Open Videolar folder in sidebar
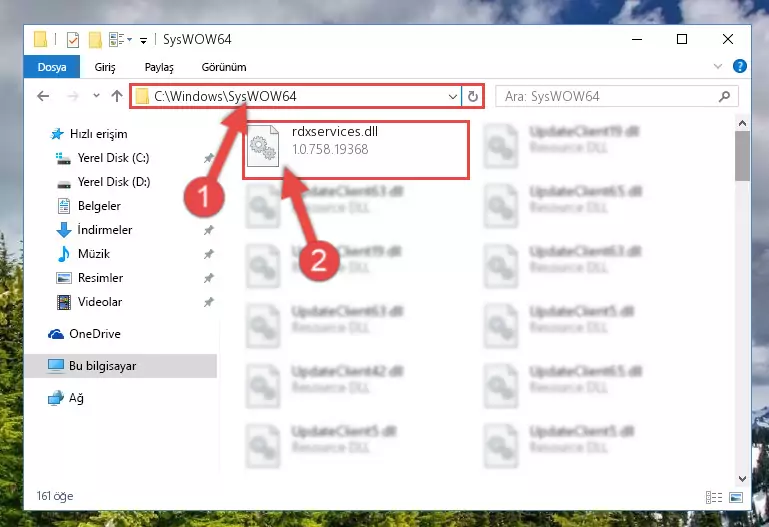This screenshot has height=527, width=769. click(89, 302)
